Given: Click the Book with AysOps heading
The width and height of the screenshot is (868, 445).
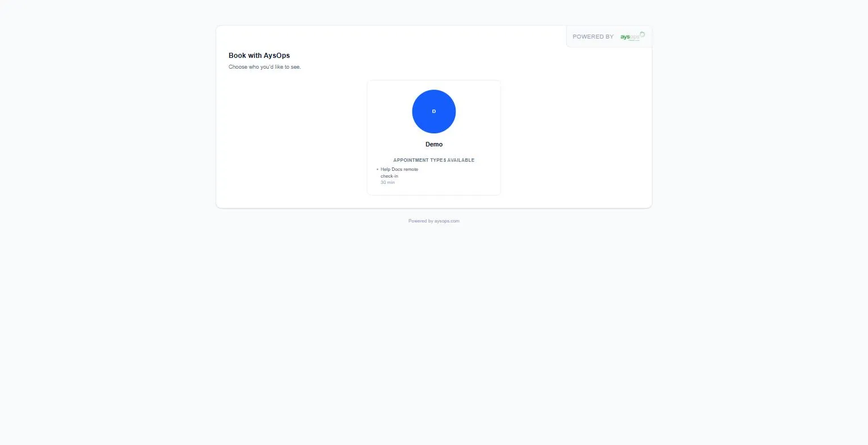Looking at the screenshot, I should pyautogui.click(x=259, y=56).
